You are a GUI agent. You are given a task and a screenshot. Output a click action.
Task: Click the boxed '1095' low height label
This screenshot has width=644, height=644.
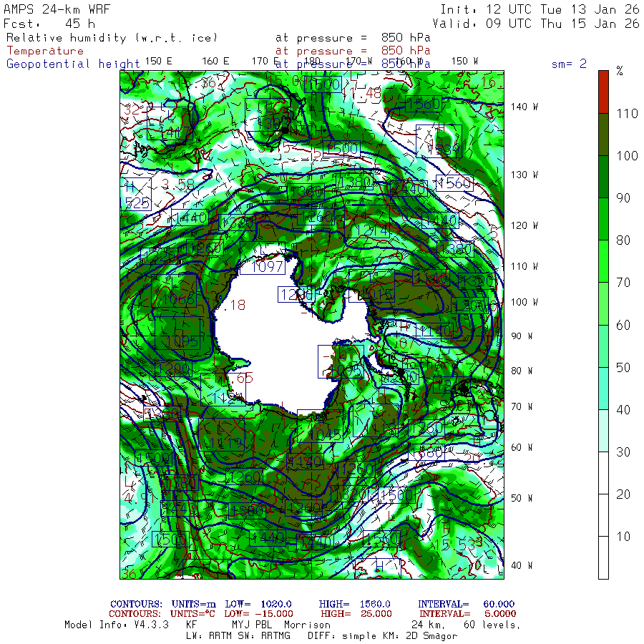click(x=177, y=333)
